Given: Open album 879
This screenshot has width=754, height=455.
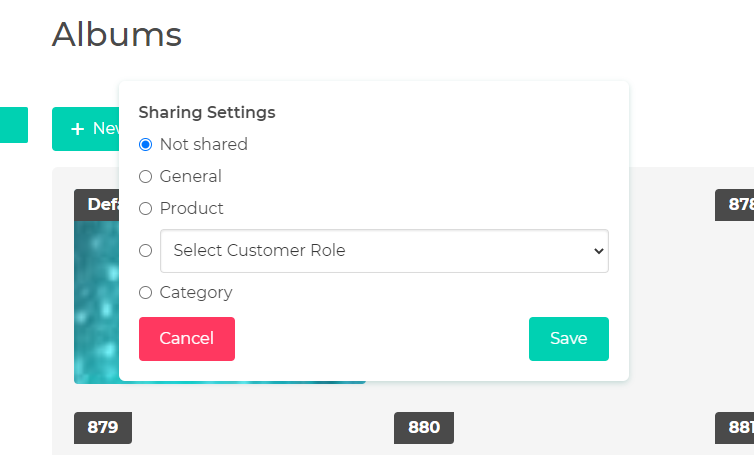Looking at the screenshot, I should tap(103, 428).
